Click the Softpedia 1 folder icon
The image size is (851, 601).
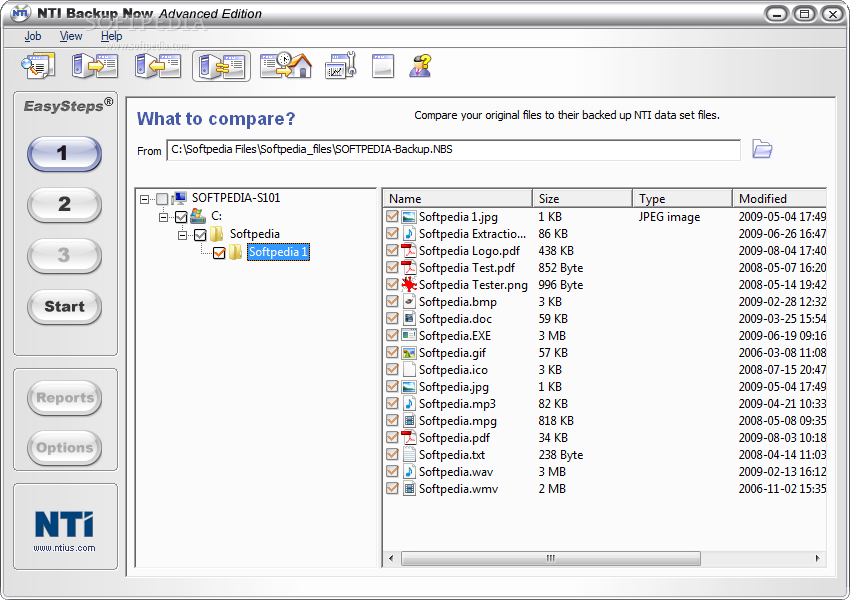coord(236,252)
